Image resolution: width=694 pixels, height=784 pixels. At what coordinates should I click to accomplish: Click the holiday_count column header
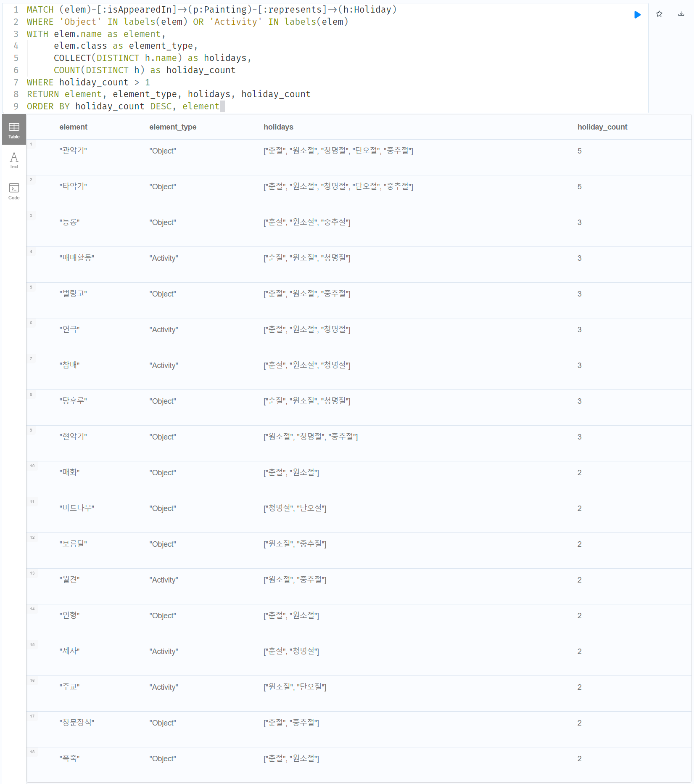click(x=602, y=127)
